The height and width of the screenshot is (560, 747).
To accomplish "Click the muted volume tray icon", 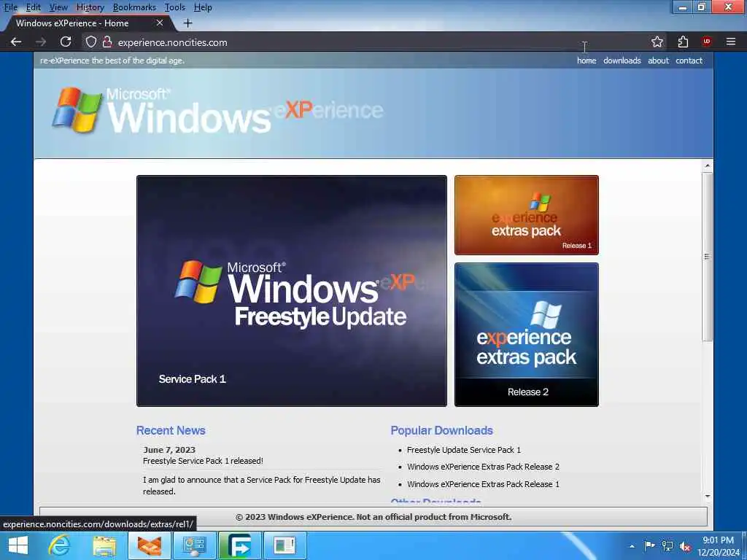I will pos(686,546).
